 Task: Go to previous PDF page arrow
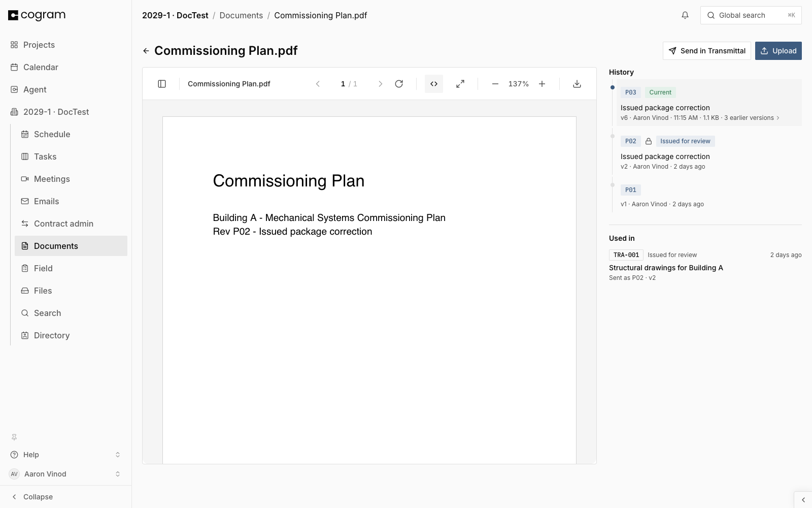click(318, 84)
